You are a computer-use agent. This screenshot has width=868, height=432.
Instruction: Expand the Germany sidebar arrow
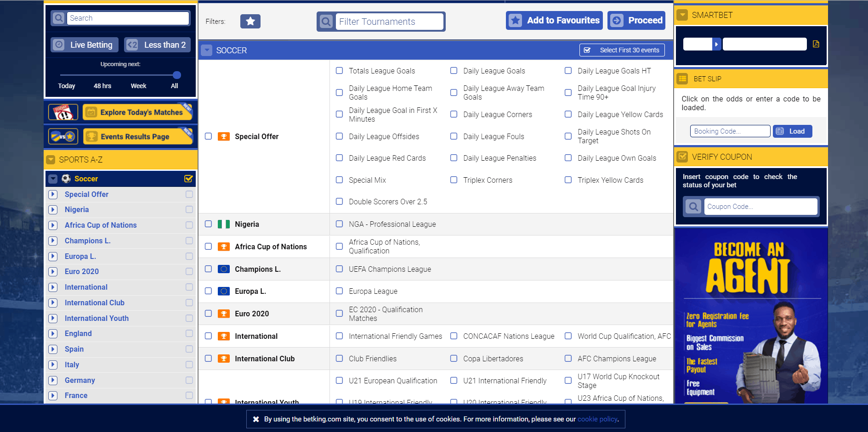click(x=53, y=380)
